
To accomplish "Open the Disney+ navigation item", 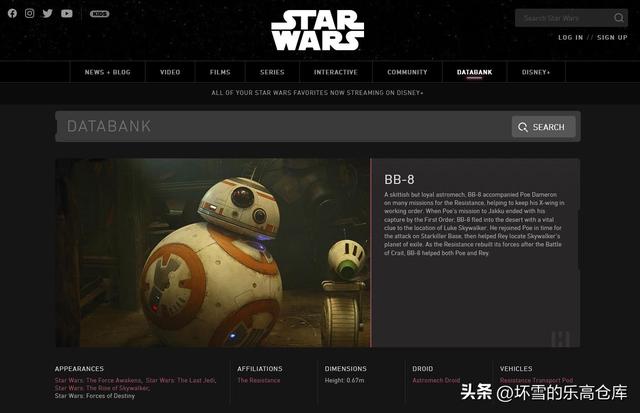I will pyautogui.click(x=536, y=72).
